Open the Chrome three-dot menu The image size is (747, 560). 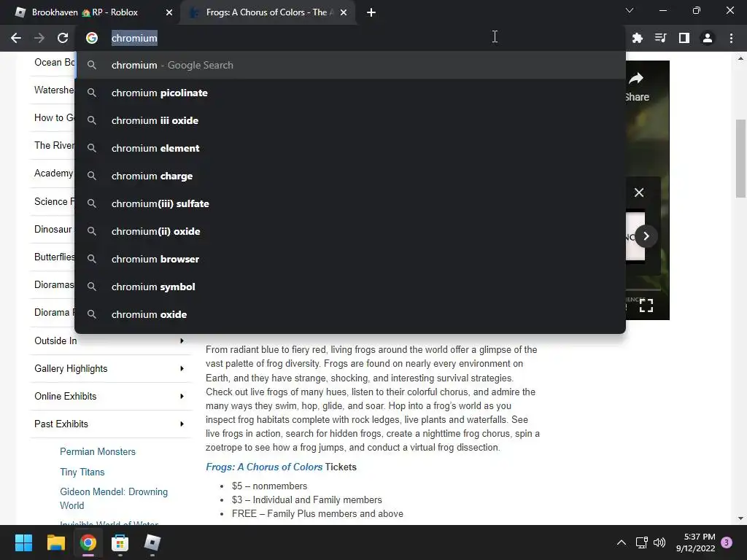coord(731,38)
